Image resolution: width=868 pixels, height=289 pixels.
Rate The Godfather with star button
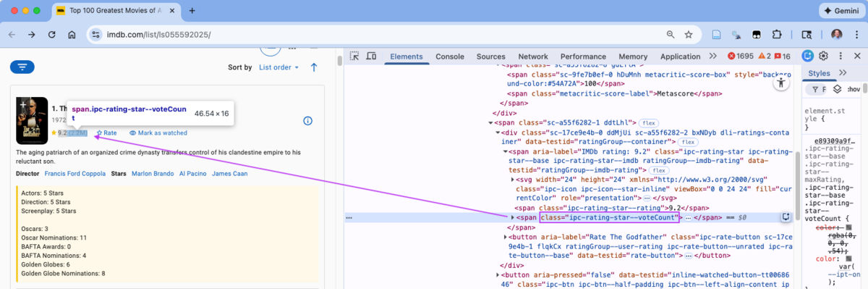[x=106, y=133]
